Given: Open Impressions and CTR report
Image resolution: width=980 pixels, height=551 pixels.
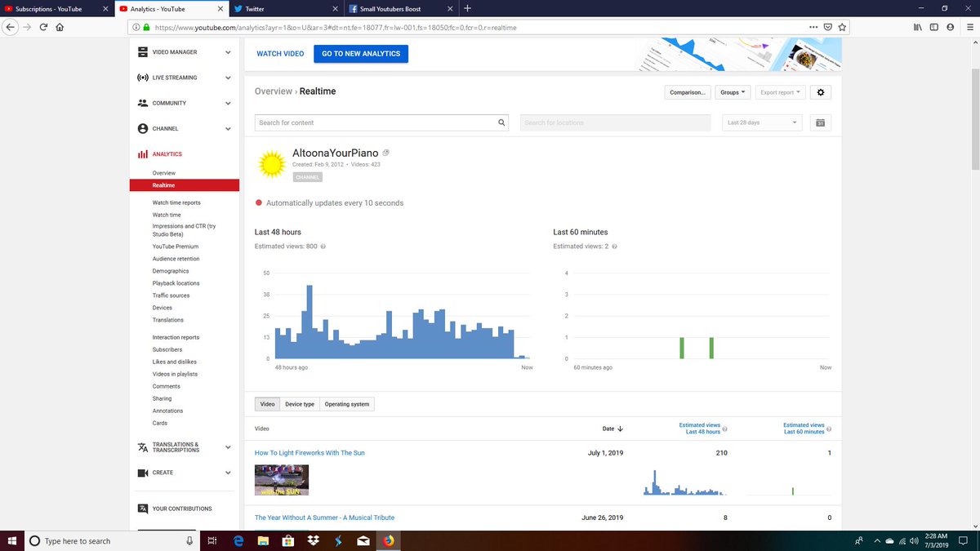Looking at the screenshot, I should click(x=184, y=230).
